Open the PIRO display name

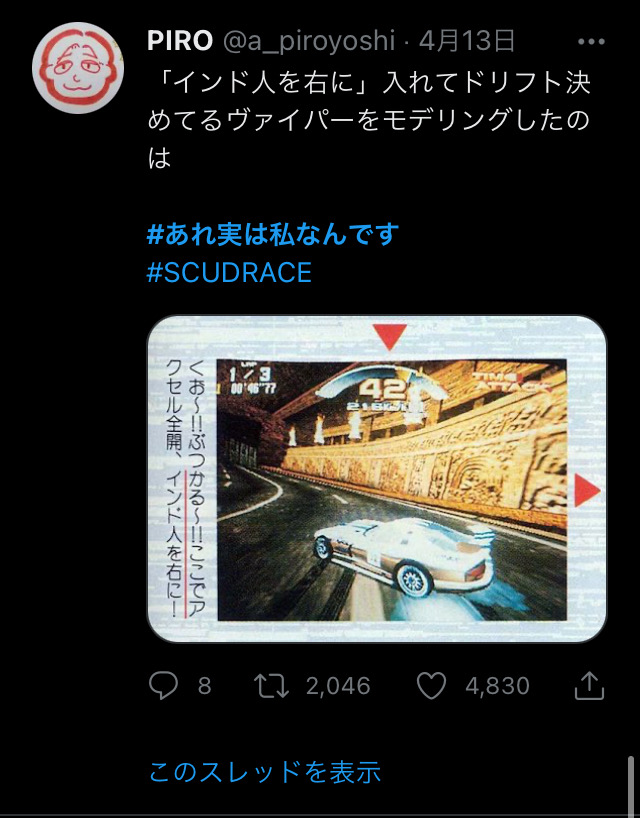(180, 41)
